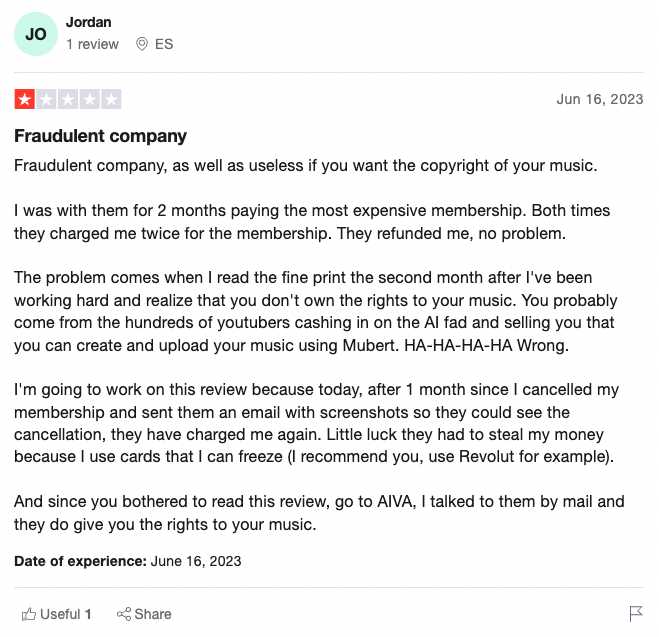Open the 'Fraudulent company' review title
The height and width of the screenshot is (637, 659).
point(100,136)
